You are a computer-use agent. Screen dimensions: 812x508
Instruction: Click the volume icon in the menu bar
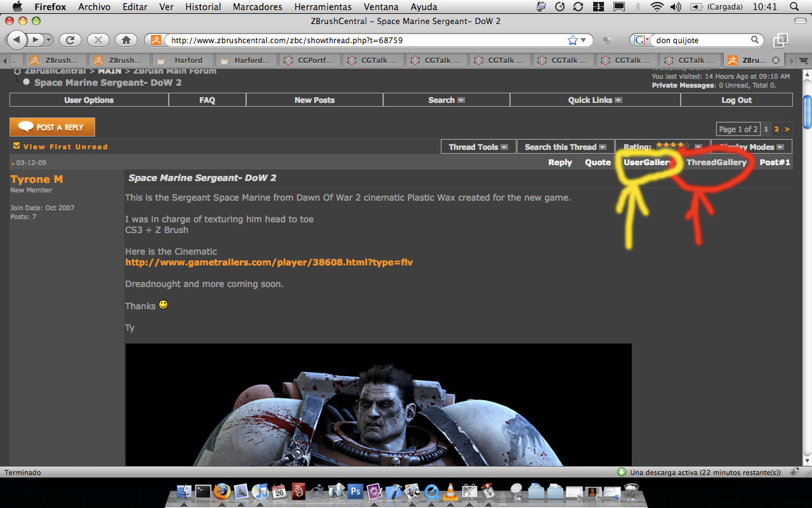[x=675, y=7]
